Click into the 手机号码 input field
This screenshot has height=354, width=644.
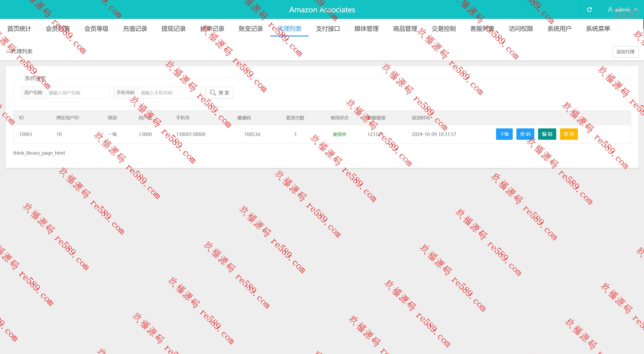[x=169, y=93]
